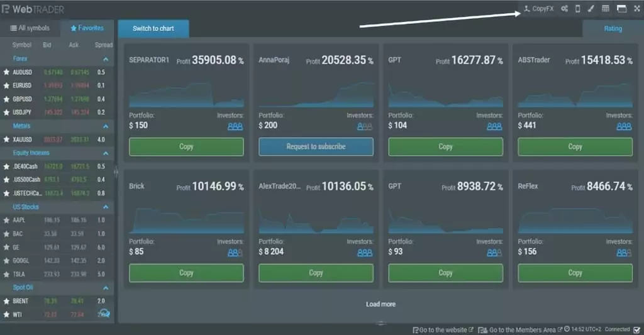View investors of Brick
Screen dimensions: 644x335
[235, 253]
